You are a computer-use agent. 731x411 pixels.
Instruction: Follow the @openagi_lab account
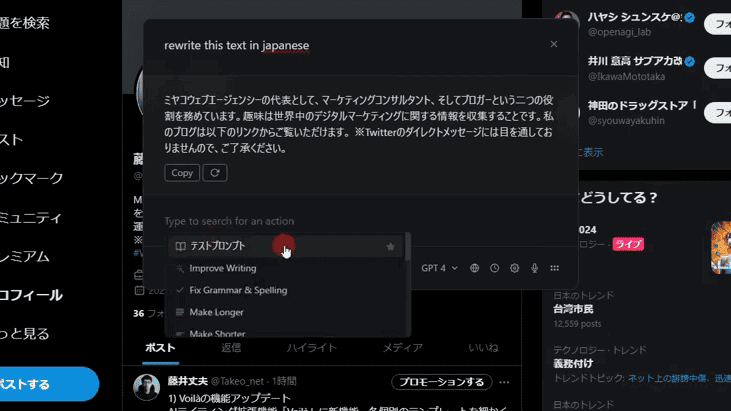(x=718, y=24)
